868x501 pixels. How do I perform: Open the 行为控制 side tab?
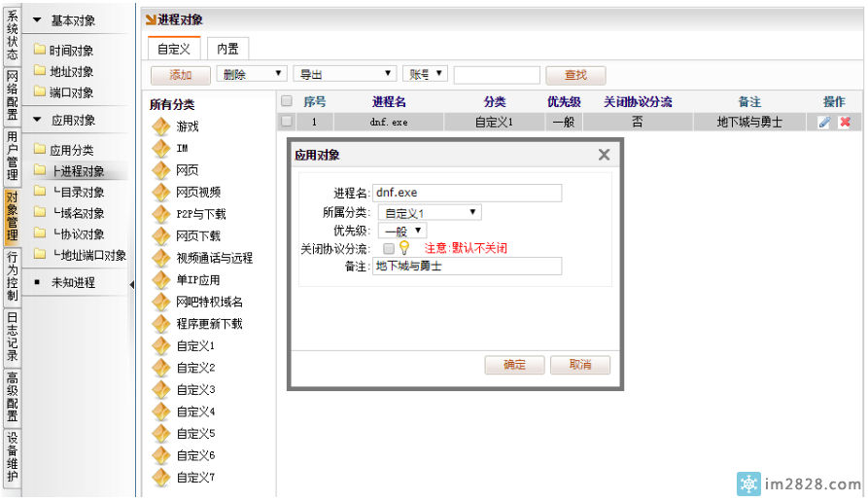point(12,274)
